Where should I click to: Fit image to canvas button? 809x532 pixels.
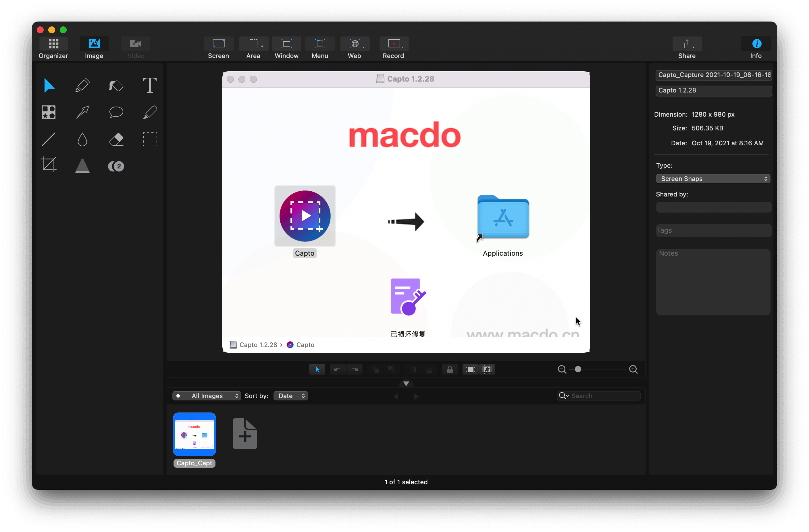[470, 369]
